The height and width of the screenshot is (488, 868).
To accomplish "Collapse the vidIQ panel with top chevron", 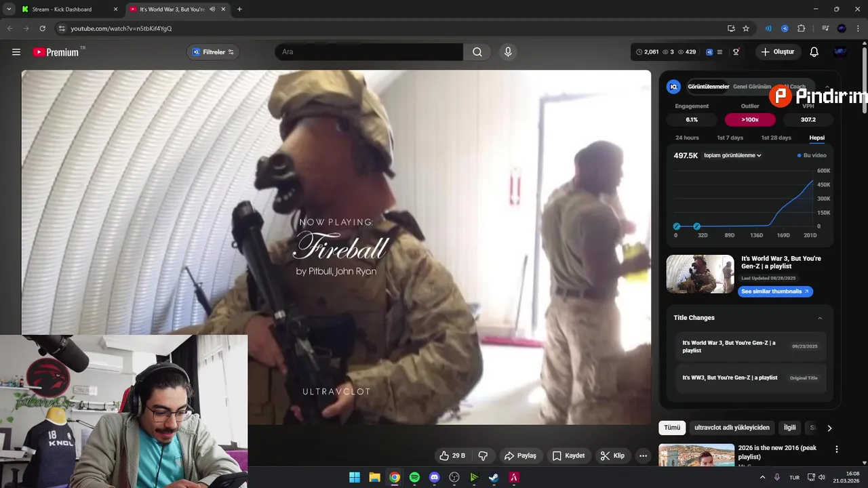I will pos(827,87).
